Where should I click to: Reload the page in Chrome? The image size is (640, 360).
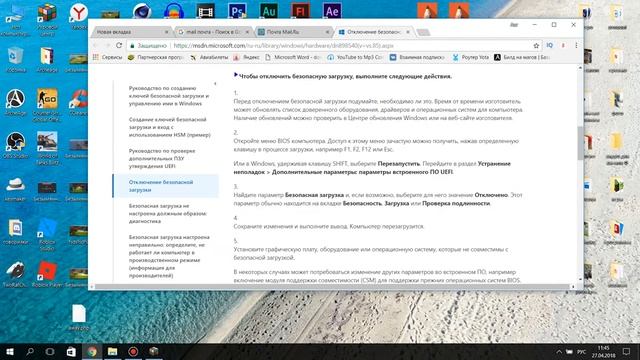coord(119,45)
